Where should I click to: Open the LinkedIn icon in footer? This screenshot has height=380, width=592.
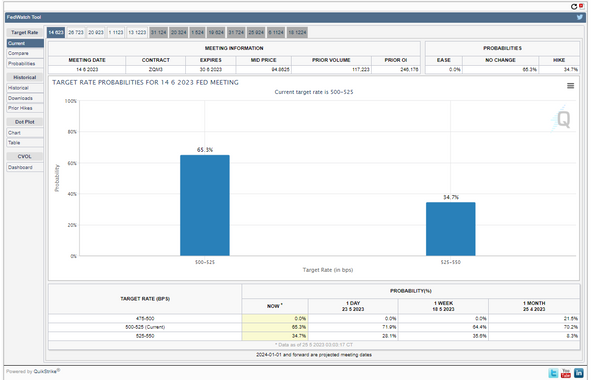click(578, 373)
